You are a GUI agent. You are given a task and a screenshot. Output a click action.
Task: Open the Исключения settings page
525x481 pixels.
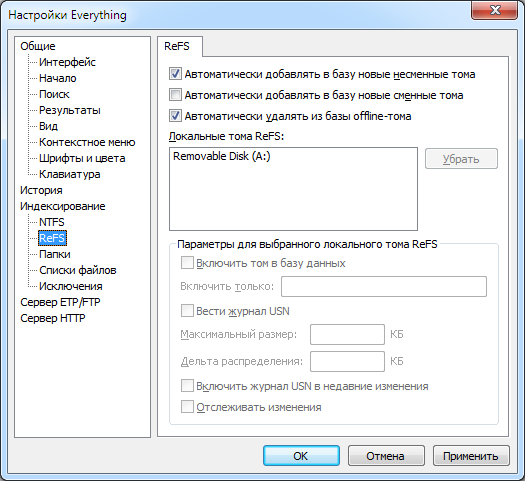(71, 286)
